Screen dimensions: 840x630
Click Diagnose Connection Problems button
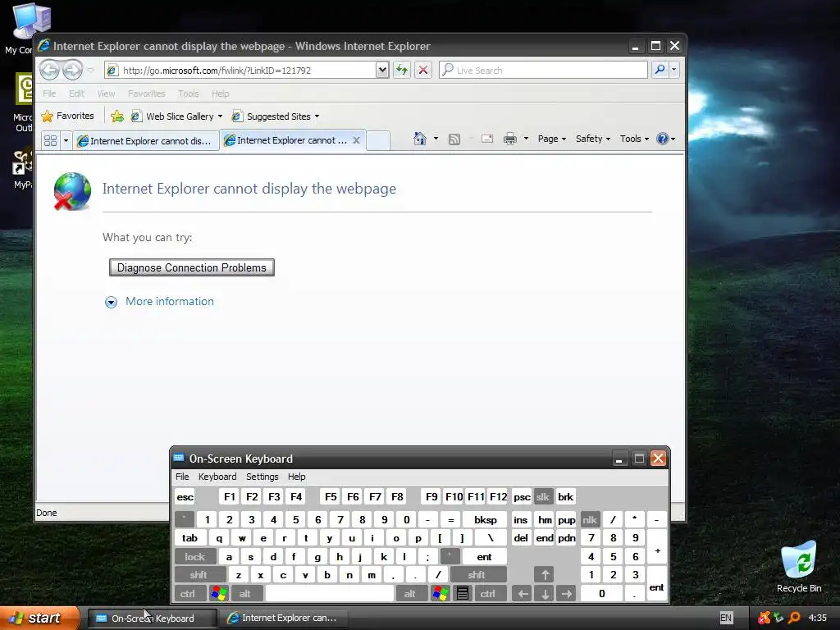tap(191, 267)
